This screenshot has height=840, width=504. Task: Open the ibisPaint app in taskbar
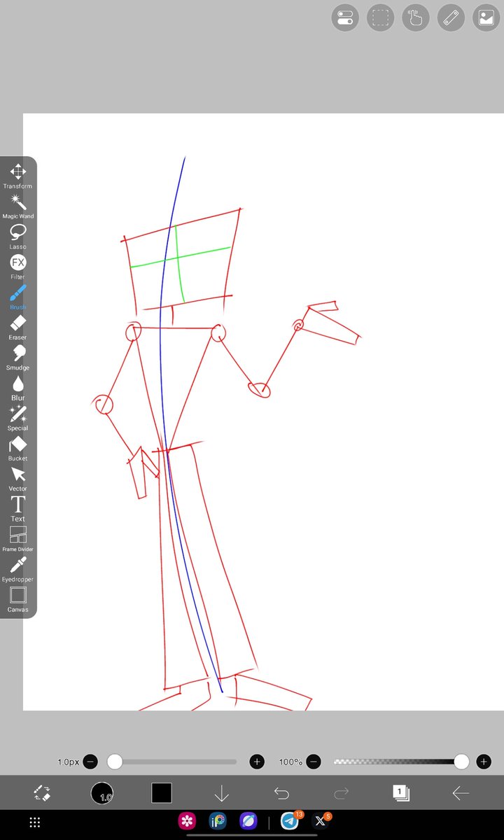[x=218, y=822]
